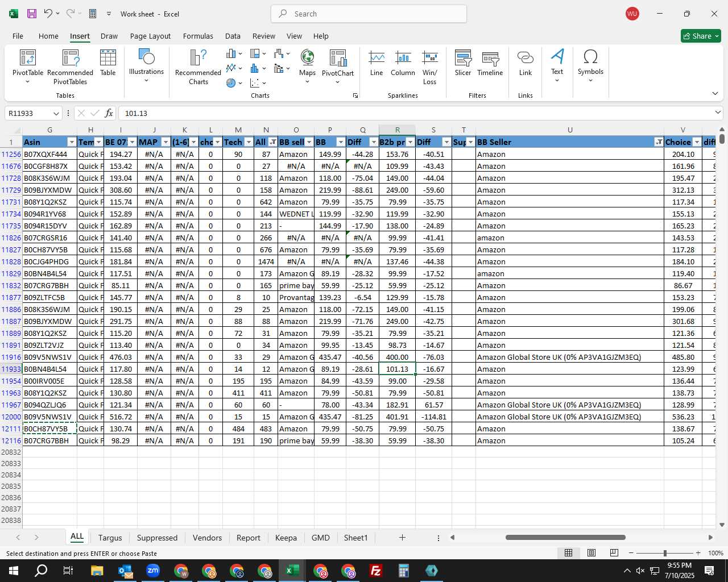
Task: Select cell with ASIN B0CH87VY5B row 12111
Action: 49,429
